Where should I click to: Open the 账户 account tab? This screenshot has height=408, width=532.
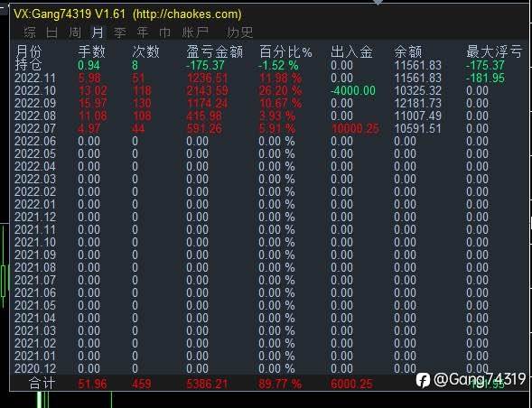(x=195, y=32)
